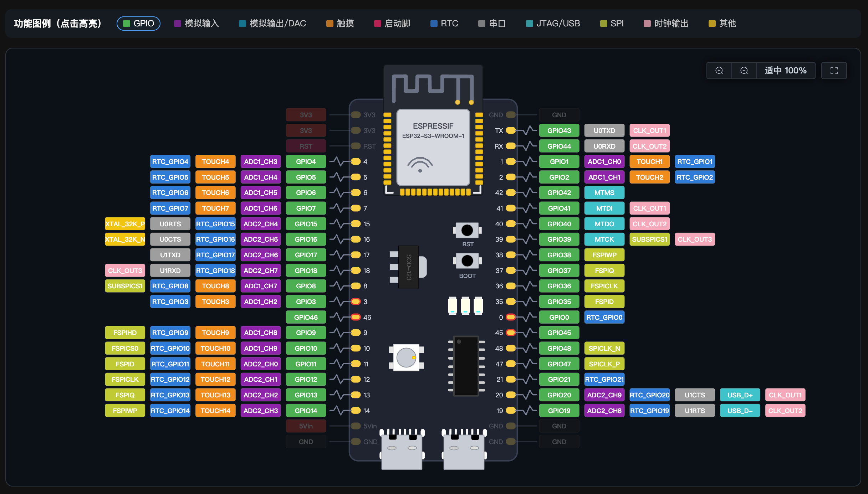Highlight the 时钟输出 legend category
This screenshot has height=494, width=868.
tap(666, 24)
